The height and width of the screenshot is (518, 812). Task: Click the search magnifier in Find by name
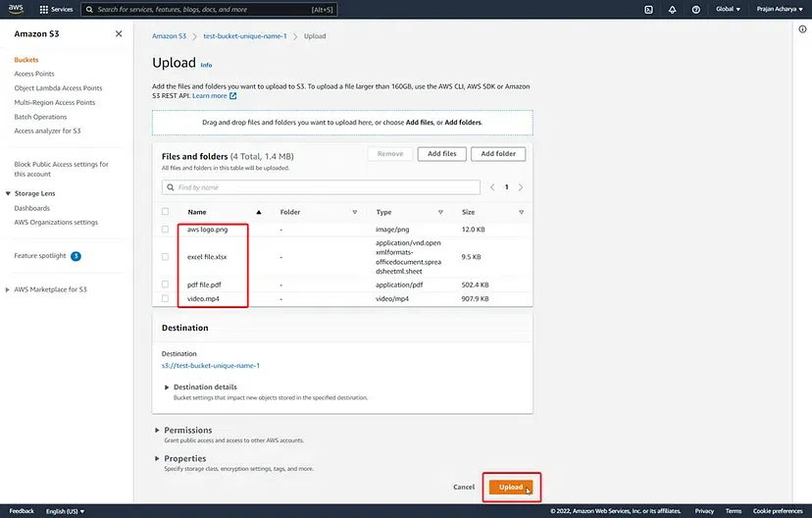coord(171,187)
